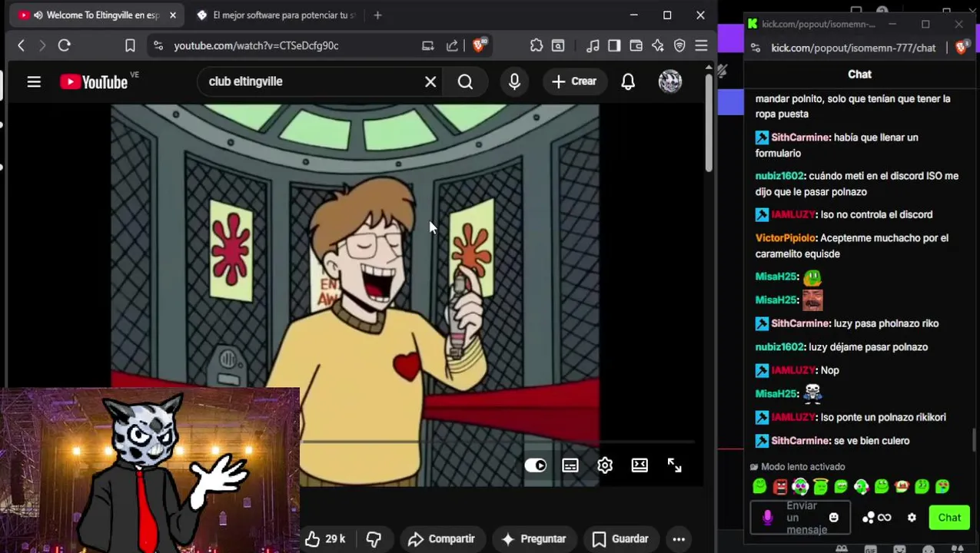This screenshot has height=553, width=980.
Task: Open the YouTube account avatar menu
Action: pyautogui.click(x=670, y=81)
